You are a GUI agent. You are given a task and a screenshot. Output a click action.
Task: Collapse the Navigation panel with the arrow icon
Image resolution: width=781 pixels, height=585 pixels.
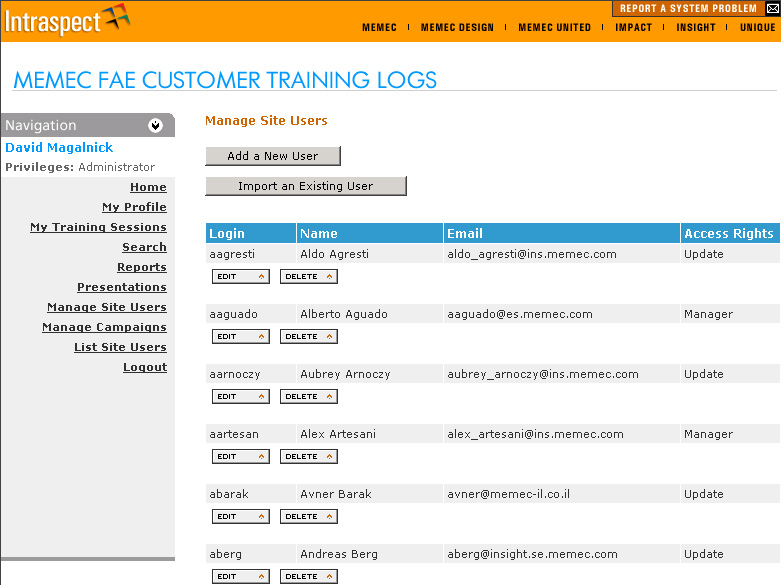coord(155,125)
